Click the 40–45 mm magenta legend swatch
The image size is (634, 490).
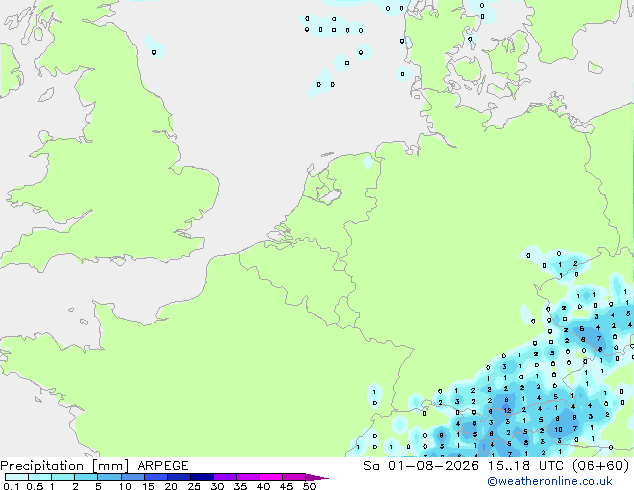[271, 477]
